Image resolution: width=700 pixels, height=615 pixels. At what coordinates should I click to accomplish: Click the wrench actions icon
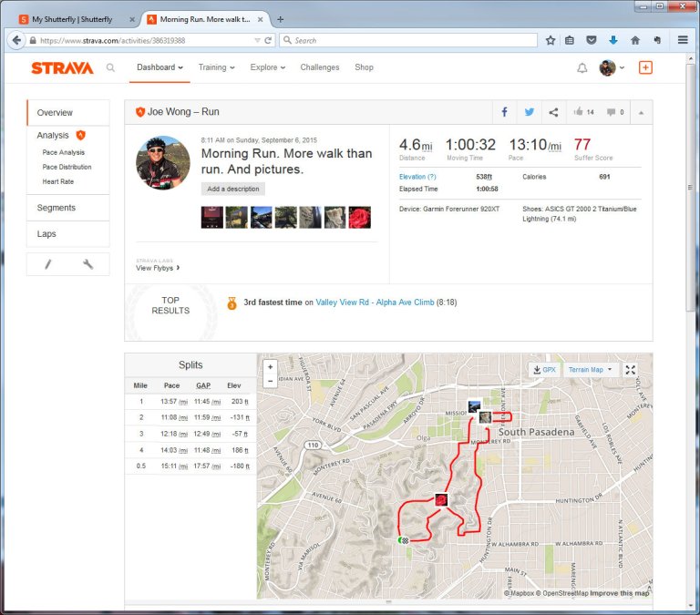point(87,264)
